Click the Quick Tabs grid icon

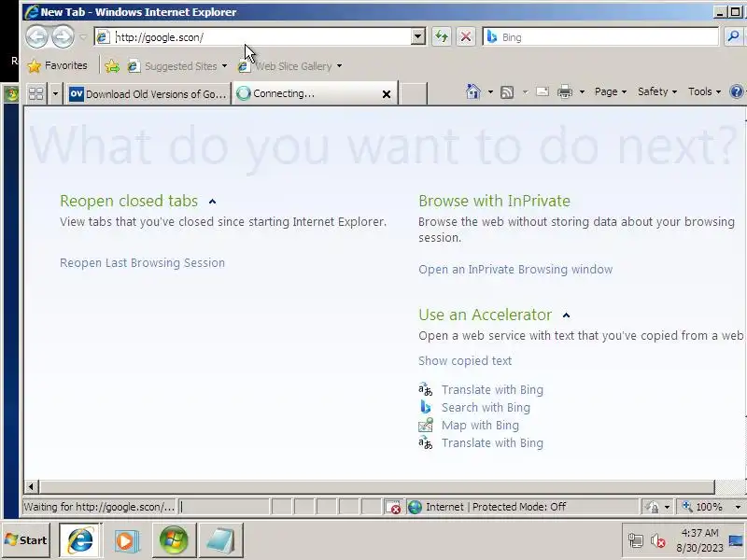(36, 93)
